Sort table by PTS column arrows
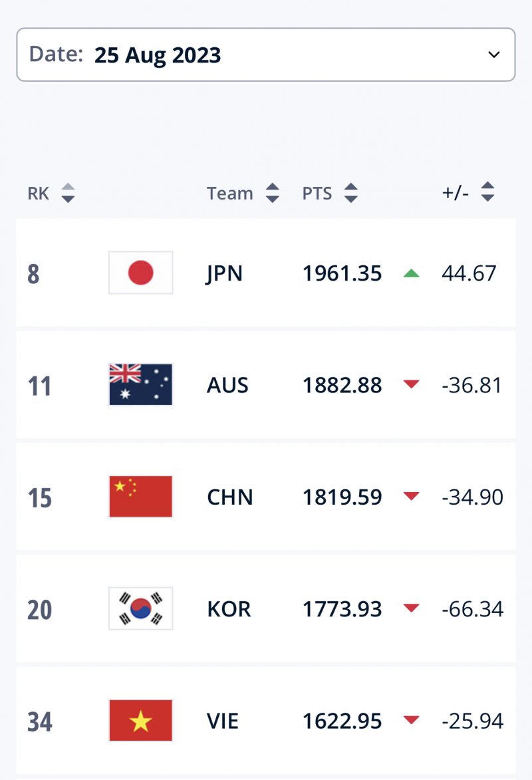Image resolution: width=532 pixels, height=780 pixels. [351, 193]
